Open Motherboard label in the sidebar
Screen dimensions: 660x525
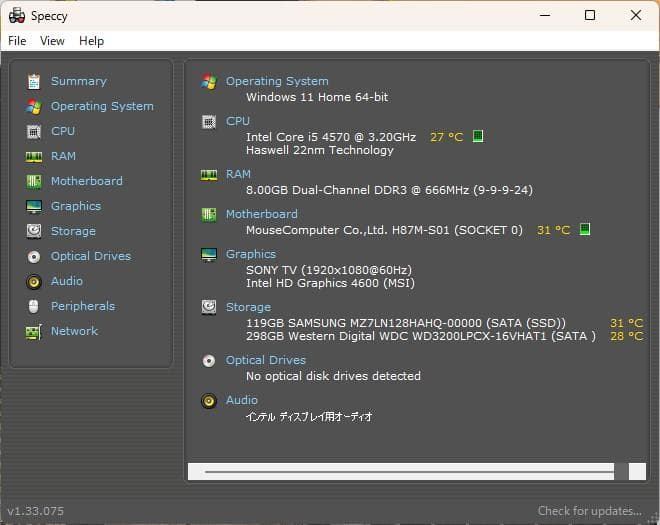pyautogui.click(x=87, y=181)
